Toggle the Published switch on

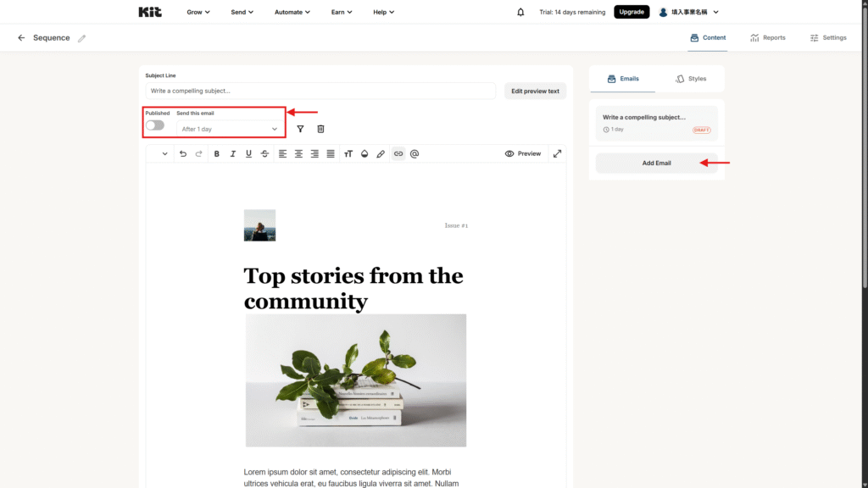155,125
